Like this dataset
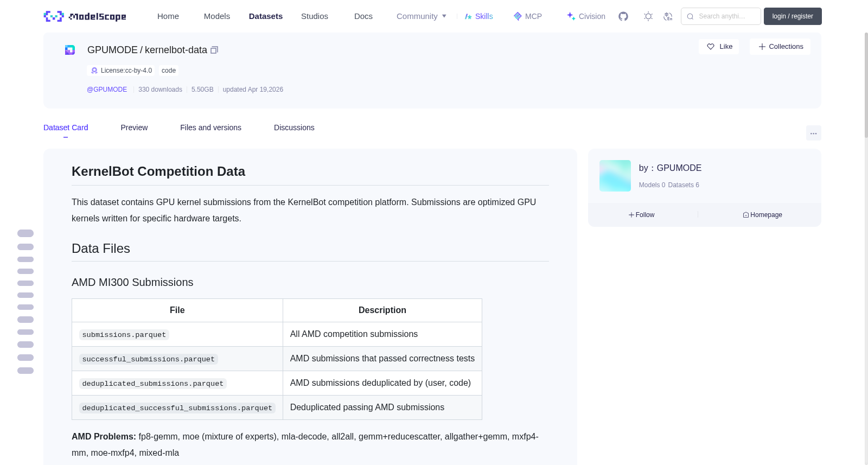Image resolution: width=868 pixels, height=465 pixels. pos(719,47)
